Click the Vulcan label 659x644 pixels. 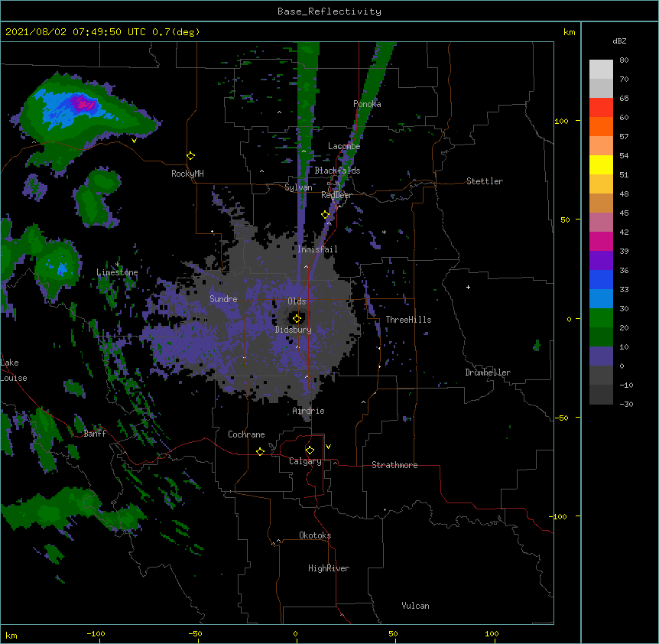tap(415, 606)
